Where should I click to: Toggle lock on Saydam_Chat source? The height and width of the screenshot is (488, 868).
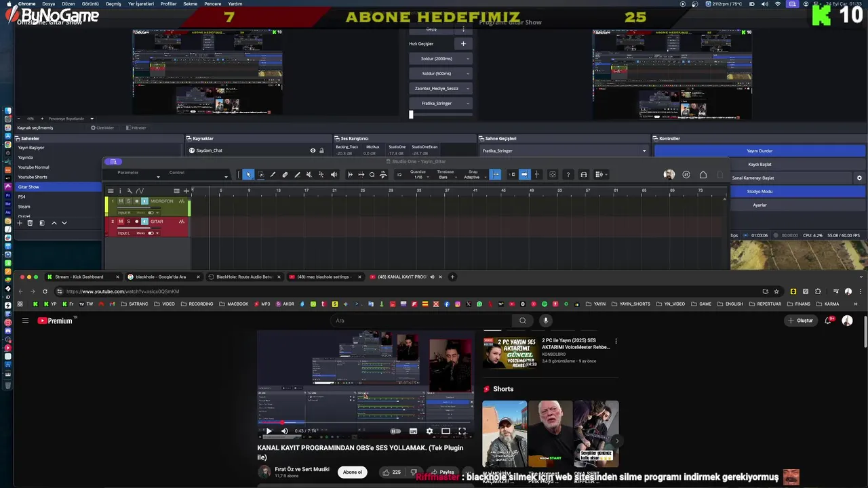[x=321, y=150]
